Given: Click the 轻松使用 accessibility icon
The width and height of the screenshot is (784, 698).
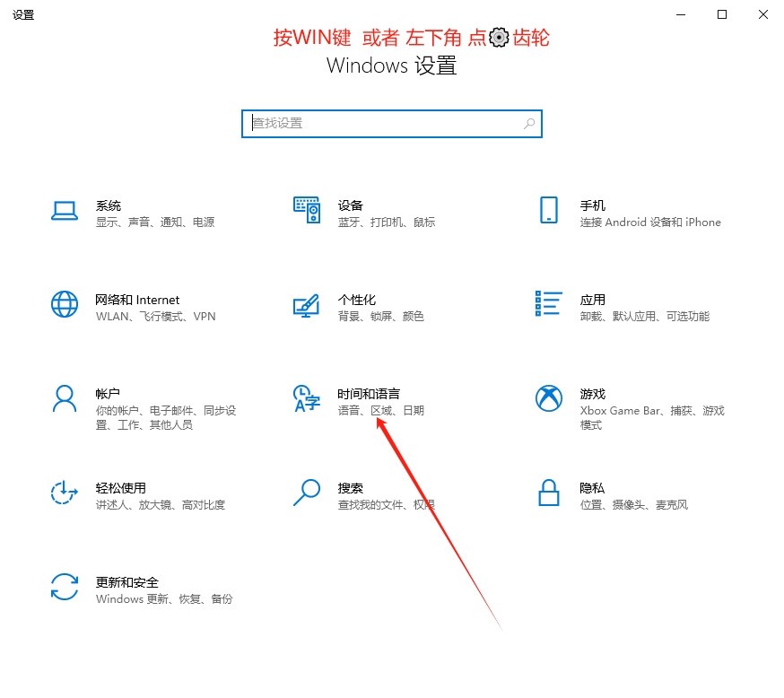Looking at the screenshot, I should [x=65, y=493].
